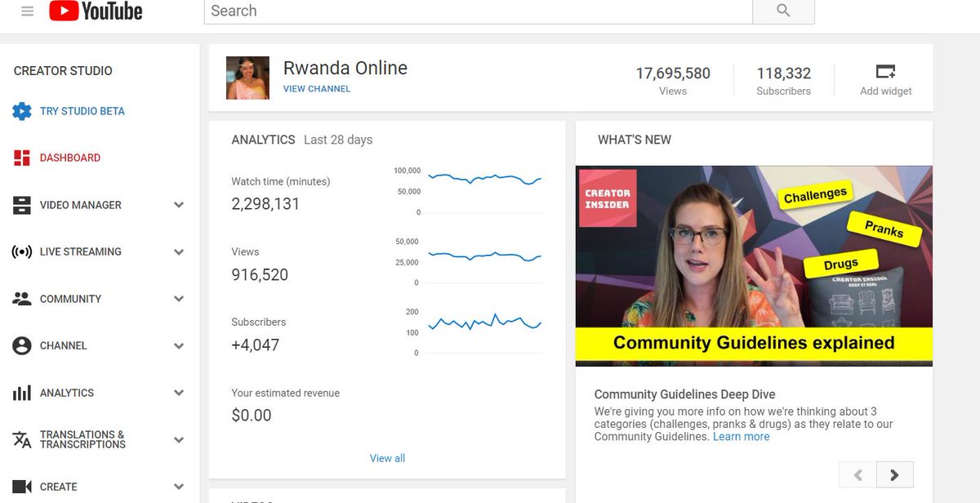Go to previous What's New item

click(857, 474)
